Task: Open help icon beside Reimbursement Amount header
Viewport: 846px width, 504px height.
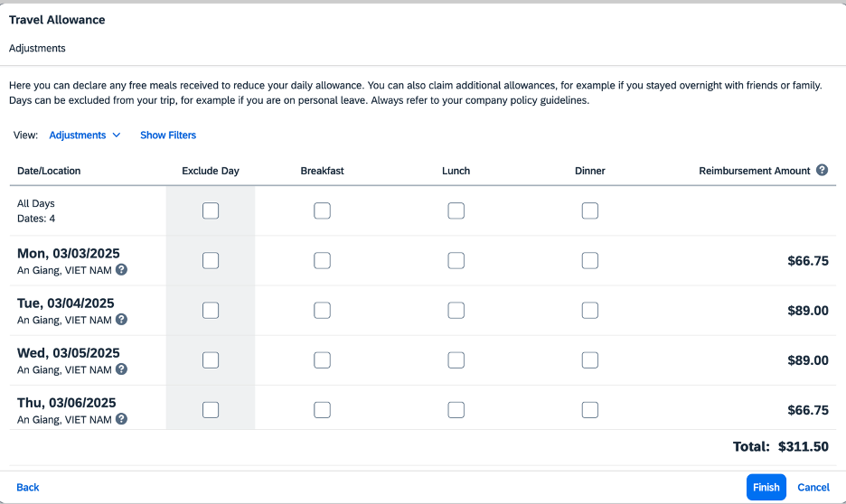Action: click(x=822, y=171)
